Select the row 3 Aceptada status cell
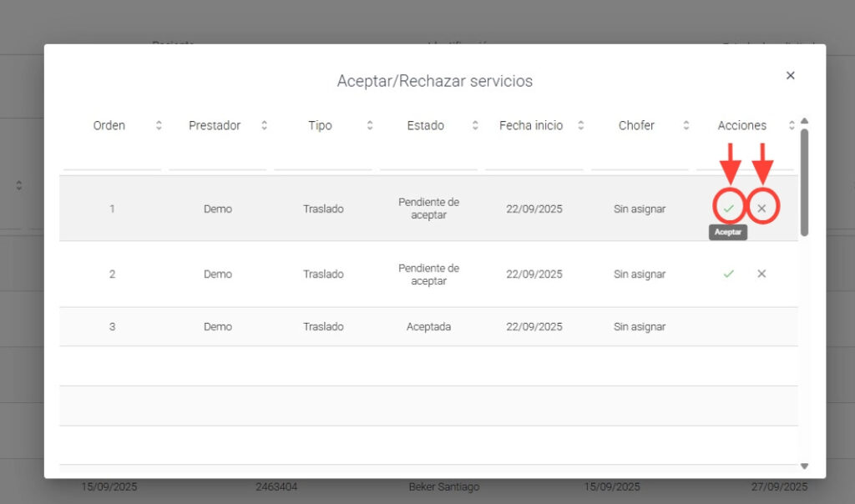The width and height of the screenshot is (855, 504). pyautogui.click(x=428, y=327)
